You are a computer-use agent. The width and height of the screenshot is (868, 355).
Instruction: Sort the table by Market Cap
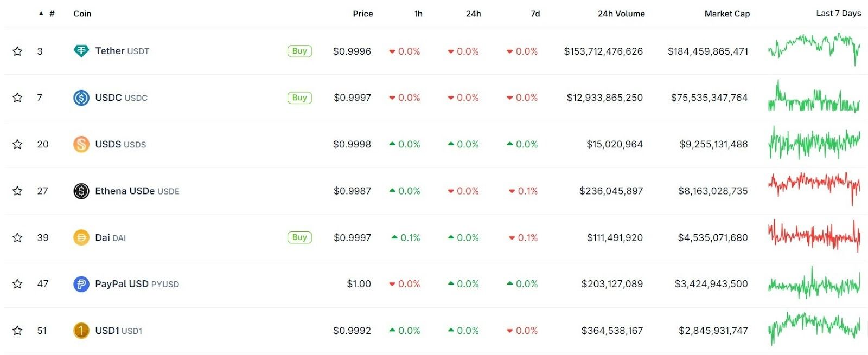click(727, 14)
